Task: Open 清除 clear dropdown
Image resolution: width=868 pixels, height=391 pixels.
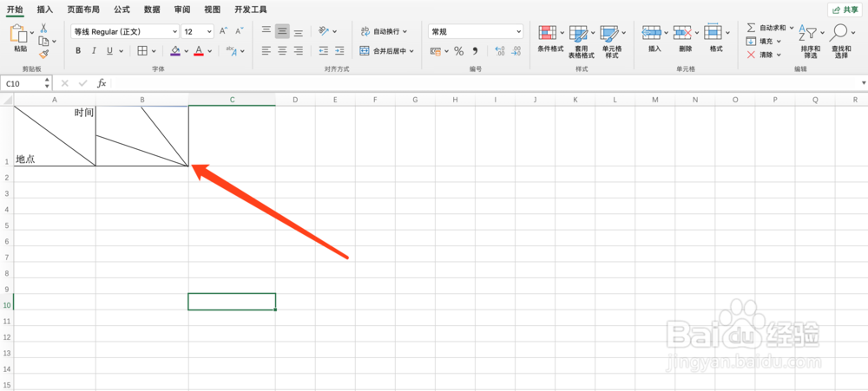Action: click(763, 55)
